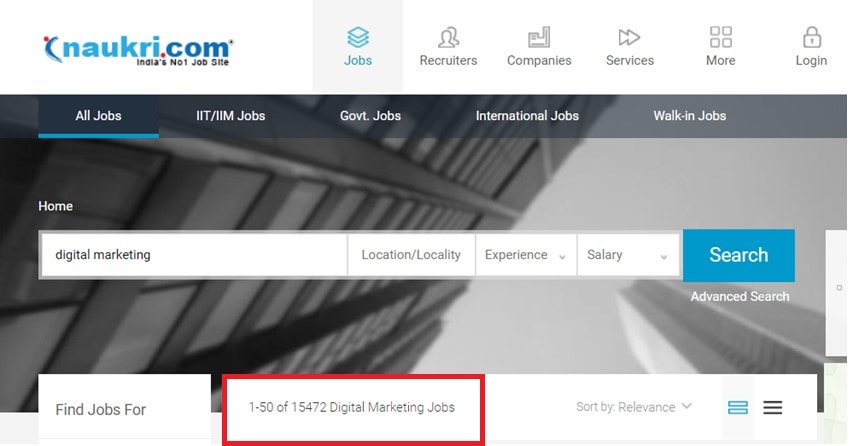Open the Jobs stacked-layers icon

coord(357,38)
